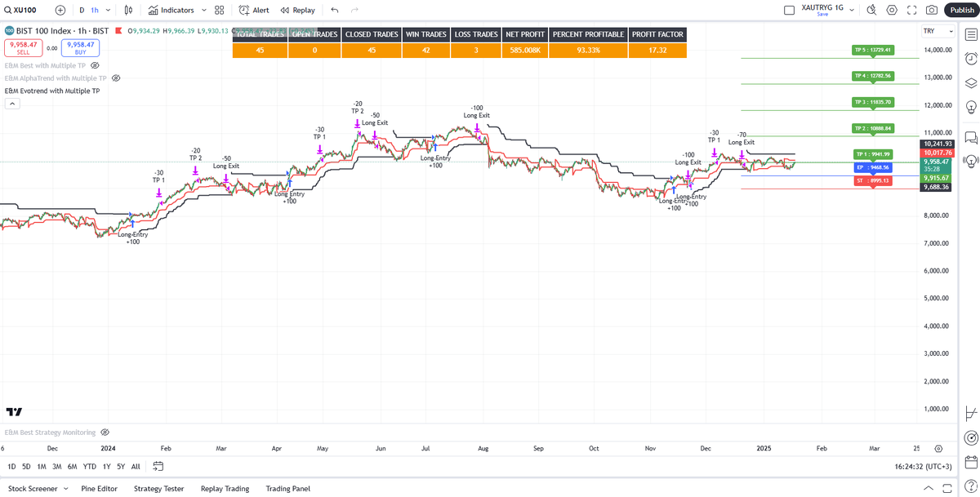Open the indicator templates grid icon
This screenshot has height=497, width=980.
219,10
